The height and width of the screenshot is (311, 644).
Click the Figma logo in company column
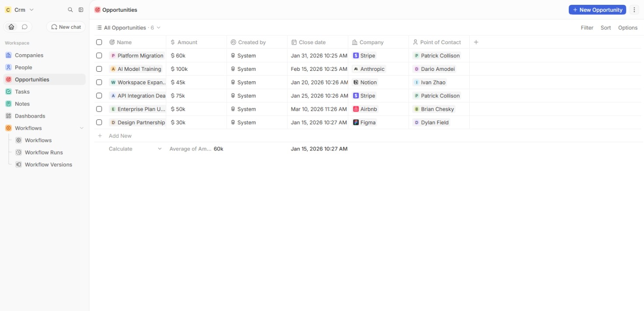[356, 122]
